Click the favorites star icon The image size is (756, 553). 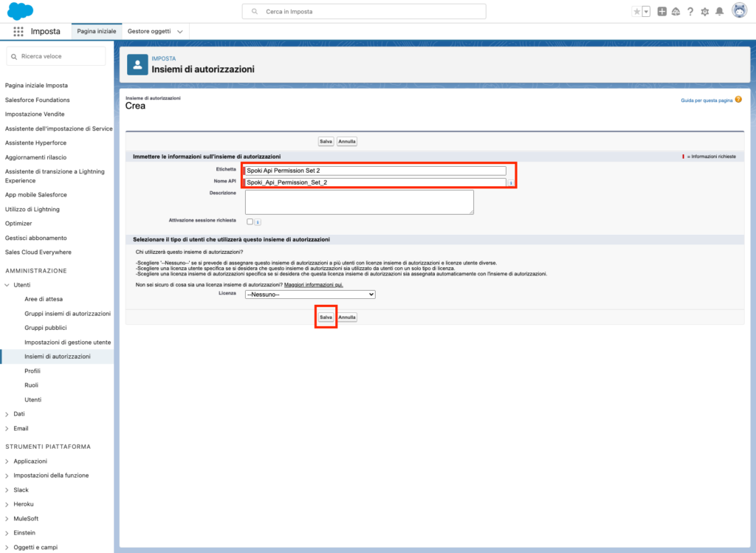636,12
